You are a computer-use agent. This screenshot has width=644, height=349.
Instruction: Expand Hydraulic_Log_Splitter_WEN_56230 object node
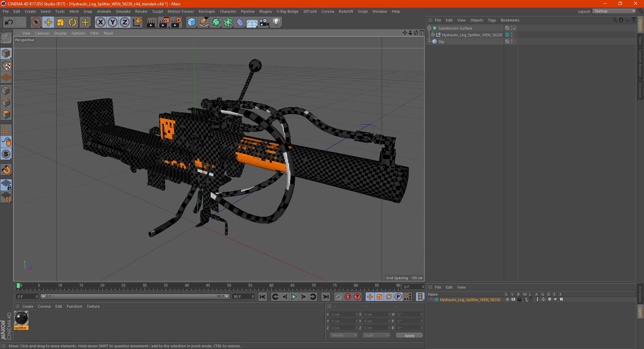[x=433, y=35]
